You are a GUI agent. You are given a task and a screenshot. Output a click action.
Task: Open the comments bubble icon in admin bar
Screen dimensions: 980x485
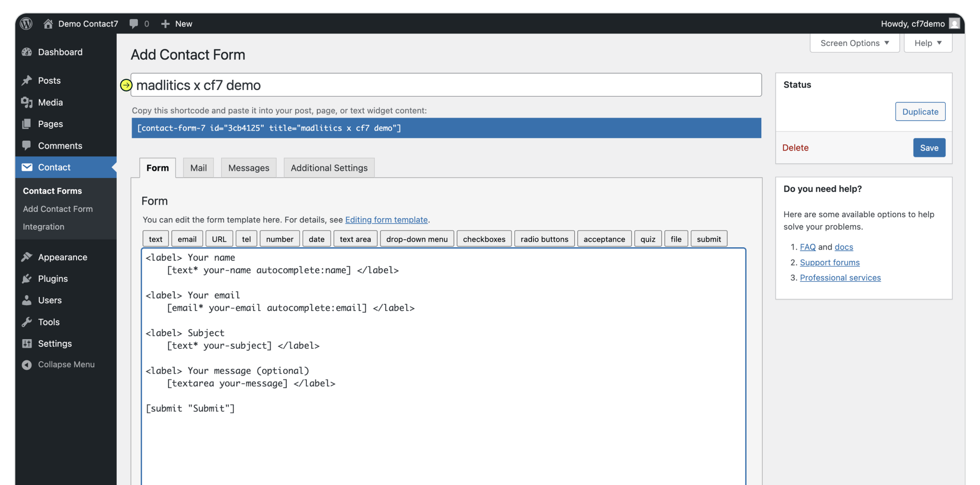tap(134, 24)
